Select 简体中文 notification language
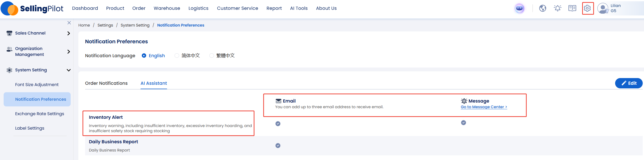644x160 pixels. pos(177,56)
